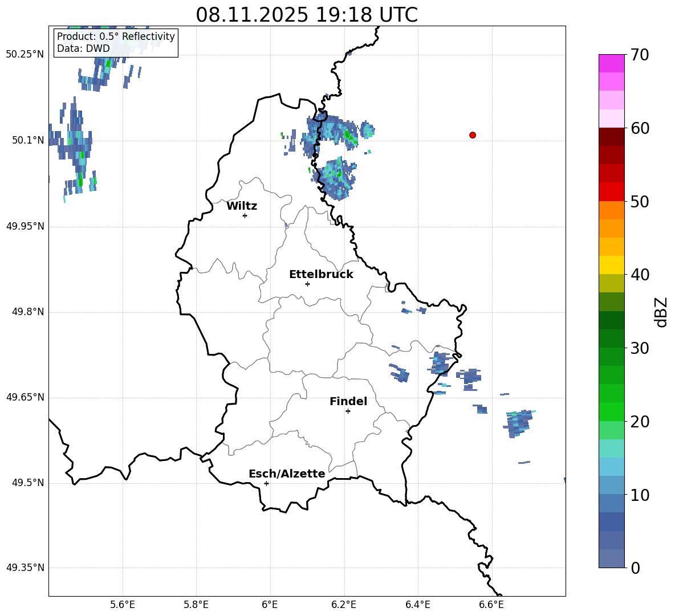Click the Data: DWD text
Viewport: 675px width, 616px height.
coord(83,48)
